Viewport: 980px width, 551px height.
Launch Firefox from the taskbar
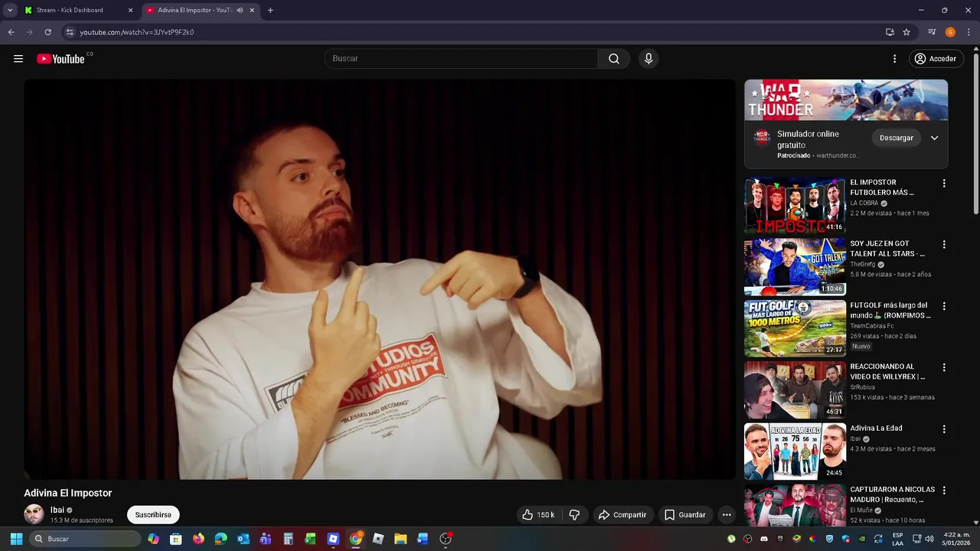(198, 539)
